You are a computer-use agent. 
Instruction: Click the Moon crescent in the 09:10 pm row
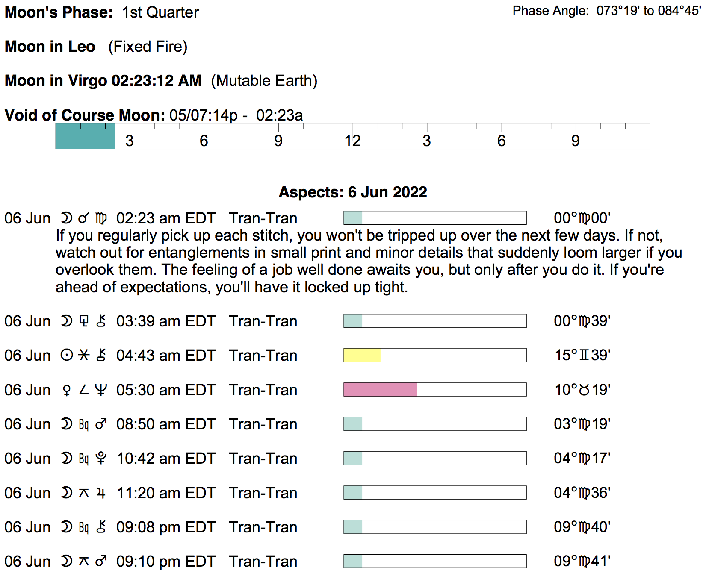pyautogui.click(x=67, y=561)
